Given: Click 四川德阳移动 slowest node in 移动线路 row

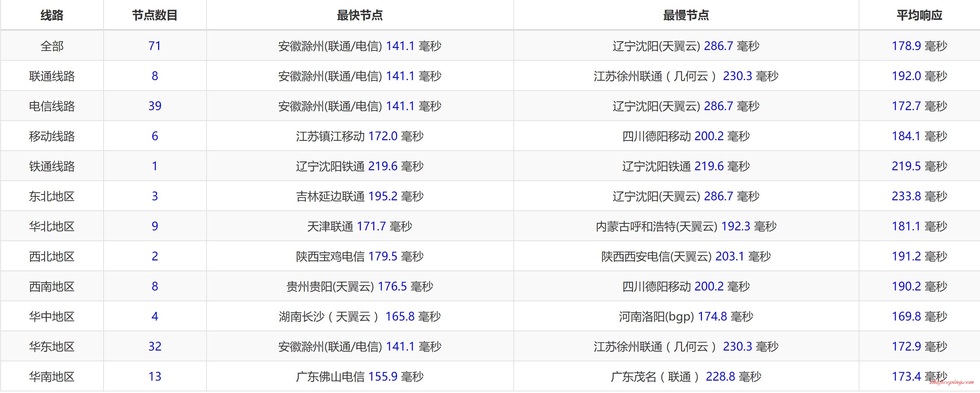Looking at the screenshot, I should click(x=686, y=136).
